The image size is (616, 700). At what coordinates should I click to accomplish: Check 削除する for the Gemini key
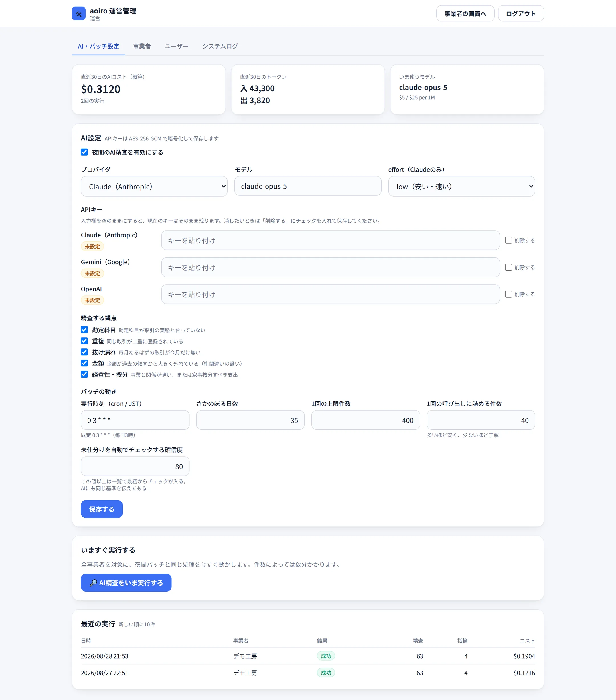click(508, 267)
